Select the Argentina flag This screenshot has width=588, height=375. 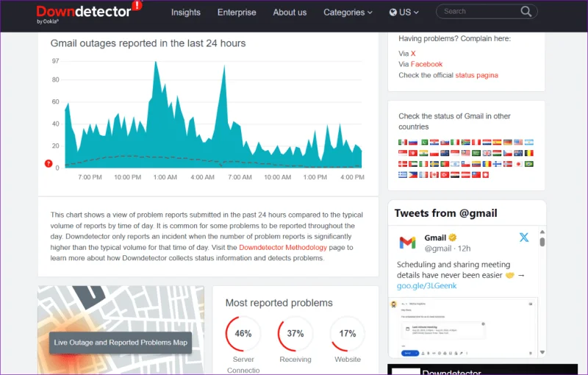click(x=529, y=142)
